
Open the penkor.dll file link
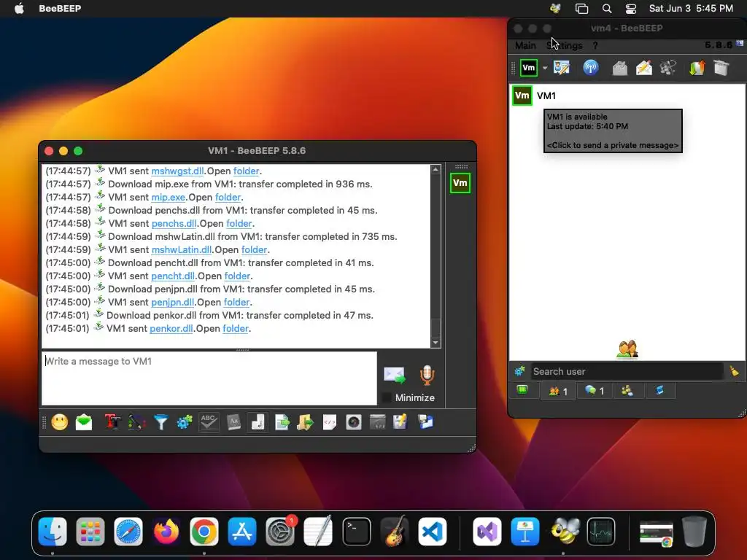pyautogui.click(x=171, y=328)
